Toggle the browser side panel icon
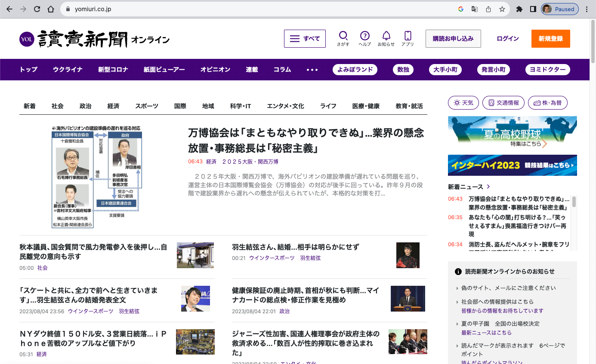 point(533,9)
